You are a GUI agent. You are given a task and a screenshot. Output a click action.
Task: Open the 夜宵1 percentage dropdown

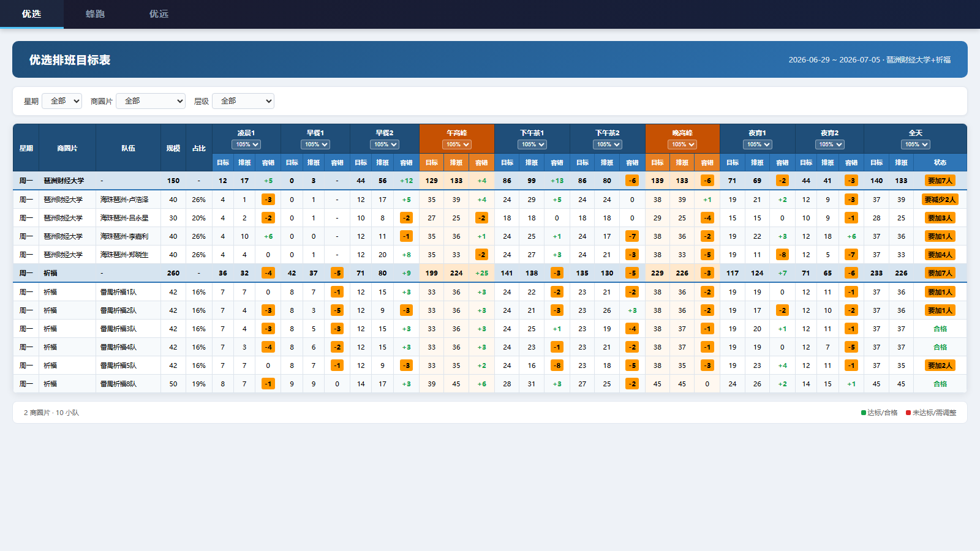(x=758, y=144)
